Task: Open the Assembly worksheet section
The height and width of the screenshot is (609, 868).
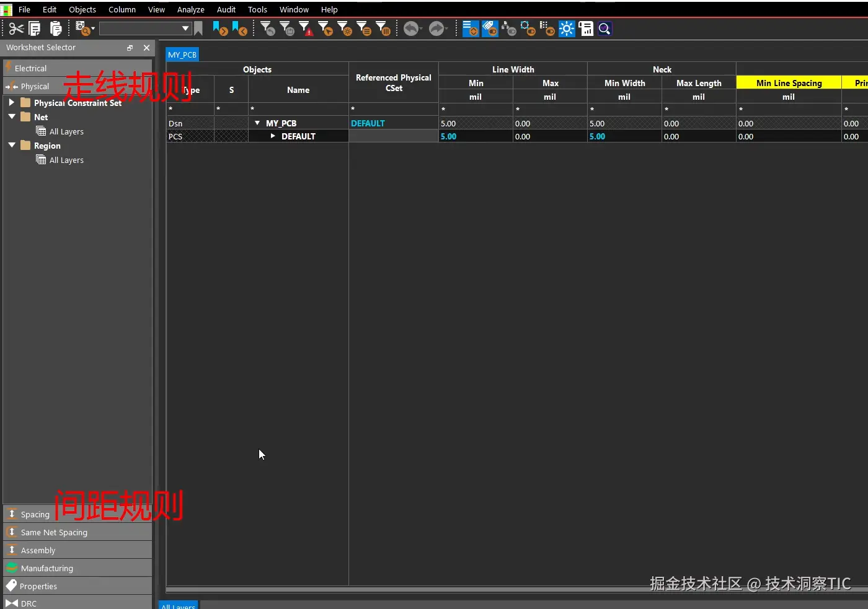Action: (x=77, y=550)
